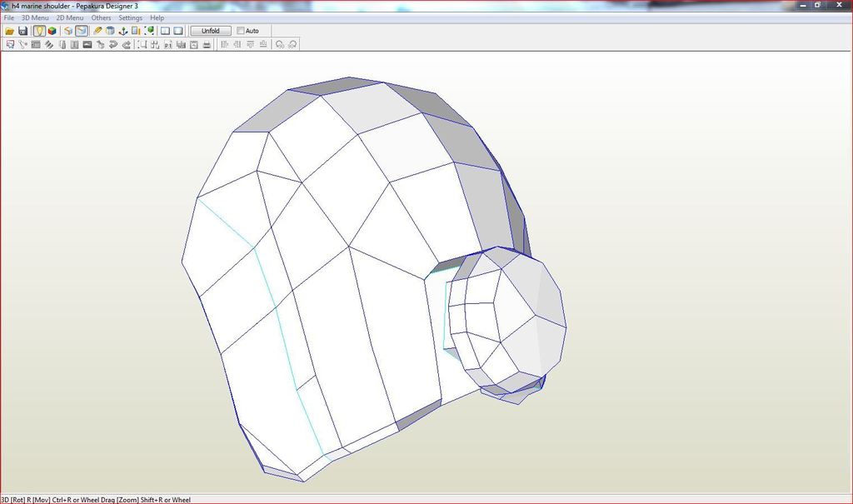Click the single part frame icon
Viewport: 853px width, 504px height.
[x=142, y=45]
